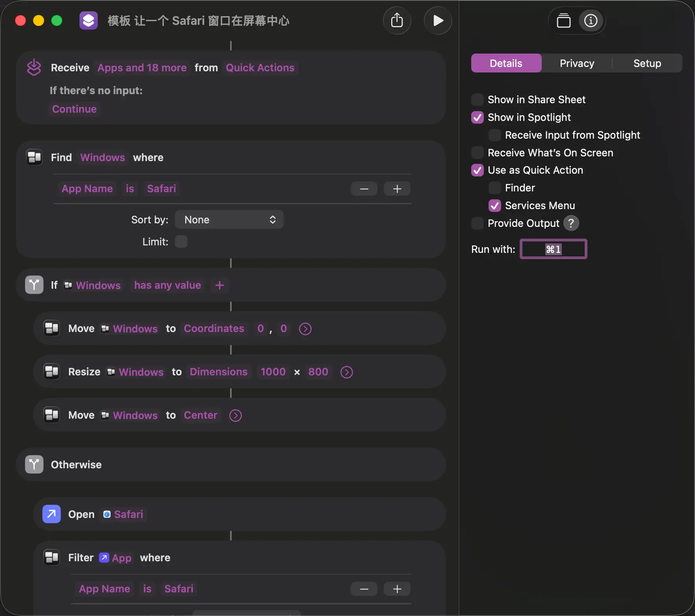
Task: Enable Show in Share Sheet
Action: pos(478,100)
